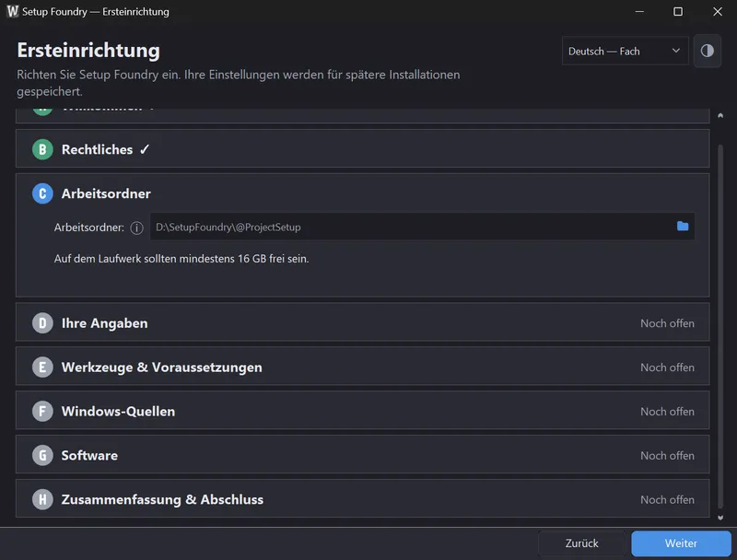
Task: Click the checkmark next to Rechtliches
Action: click(145, 149)
